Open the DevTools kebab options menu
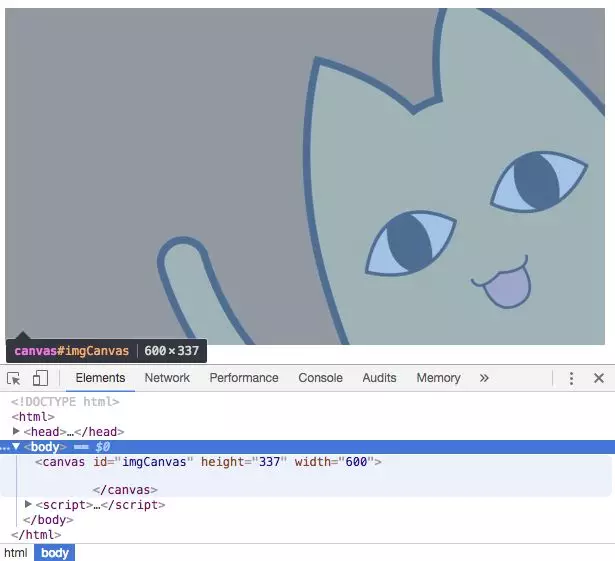The image size is (615, 561). (571, 378)
